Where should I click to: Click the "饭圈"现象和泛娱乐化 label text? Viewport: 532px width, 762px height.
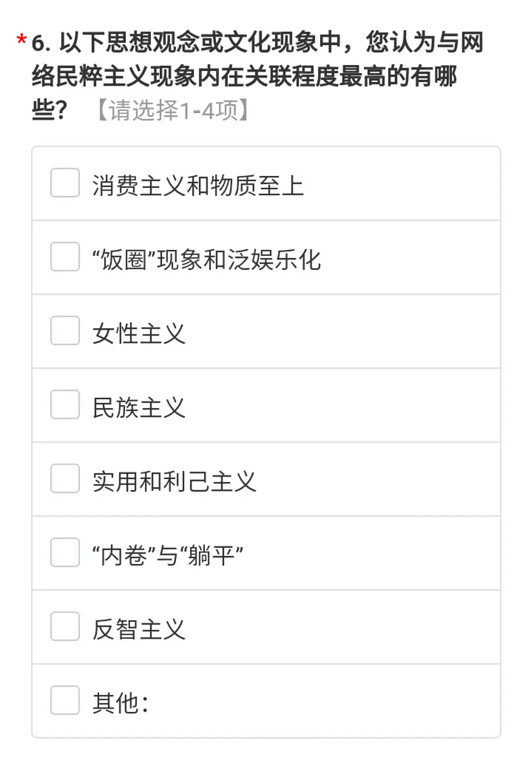pos(207,260)
